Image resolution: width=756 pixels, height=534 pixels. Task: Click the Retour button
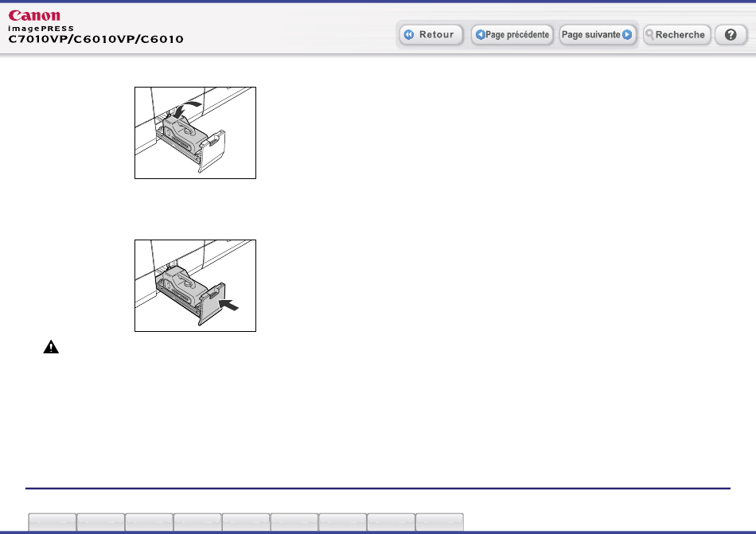pyautogui.click(x=431, y=35)
